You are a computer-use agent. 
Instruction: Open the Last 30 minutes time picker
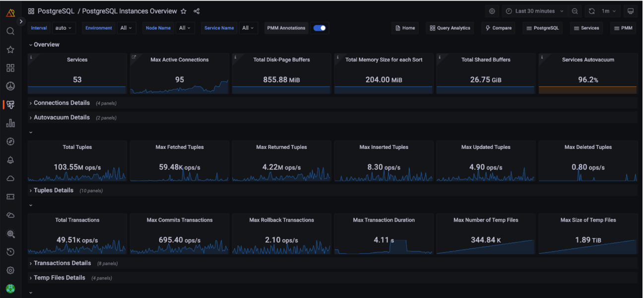pyautogui.click(x=535, y=11)
